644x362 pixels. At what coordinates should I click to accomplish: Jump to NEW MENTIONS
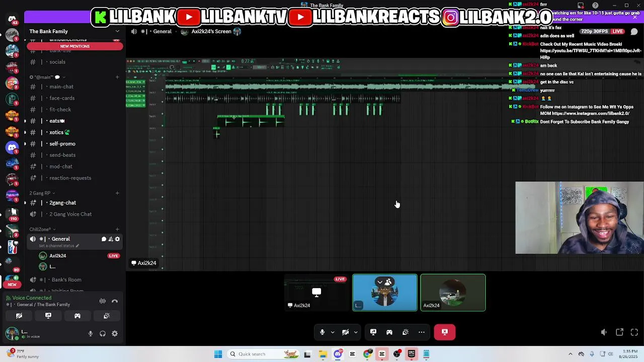[x=75, y=46]
